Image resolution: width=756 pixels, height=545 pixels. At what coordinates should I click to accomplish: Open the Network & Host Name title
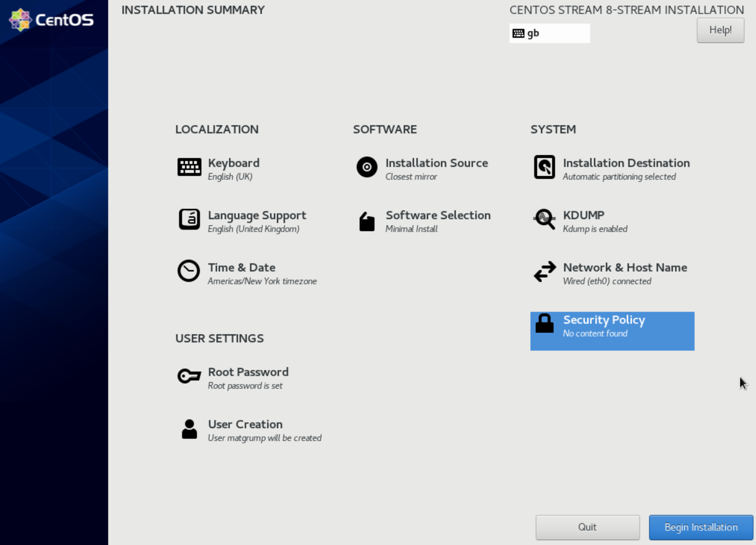point(625,267)
